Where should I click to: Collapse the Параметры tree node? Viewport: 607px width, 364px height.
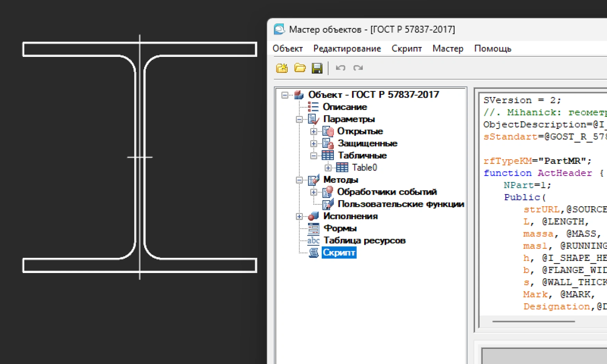[x=299, y=119]
